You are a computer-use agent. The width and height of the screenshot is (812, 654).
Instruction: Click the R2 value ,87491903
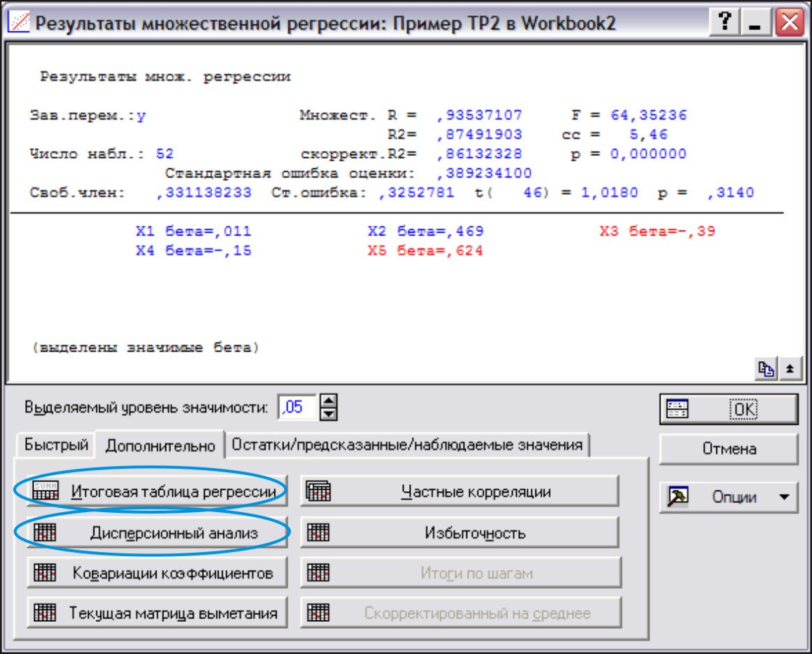pyautogui.click(x=479, y=134)
